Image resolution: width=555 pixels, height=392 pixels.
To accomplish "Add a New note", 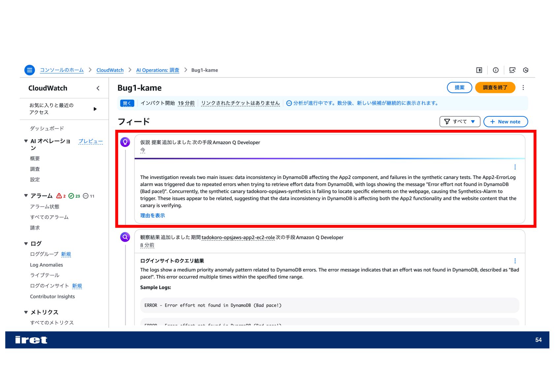I will click(506, 122).
